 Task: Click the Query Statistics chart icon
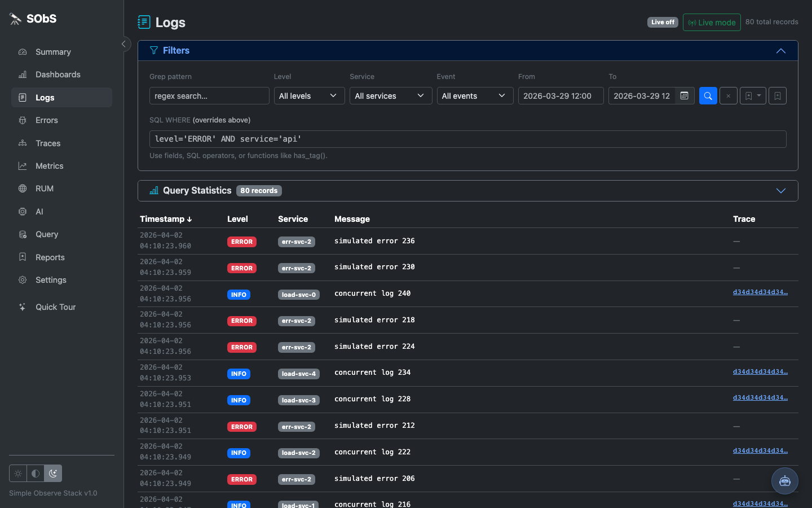pyautogui.click(x=154, y=191)
